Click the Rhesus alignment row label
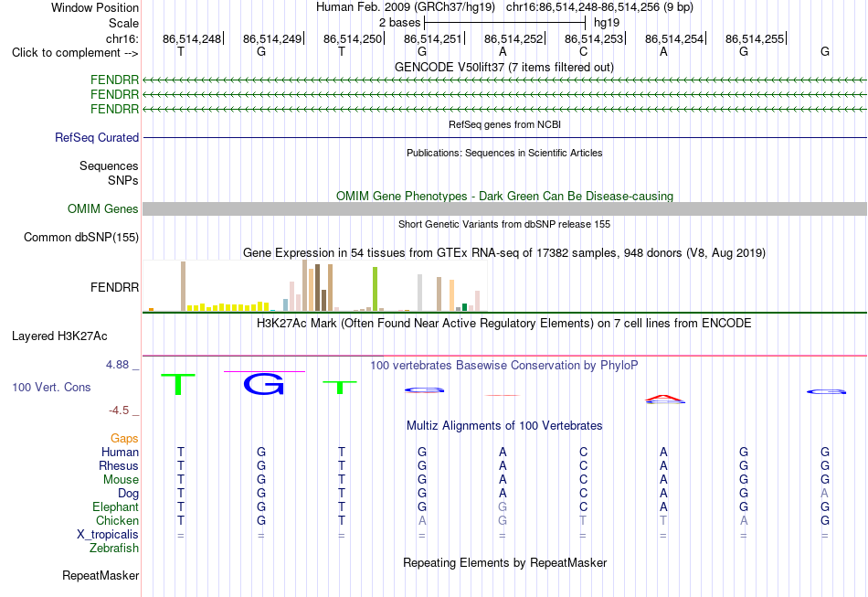868x597 pixels. (119, 465)
